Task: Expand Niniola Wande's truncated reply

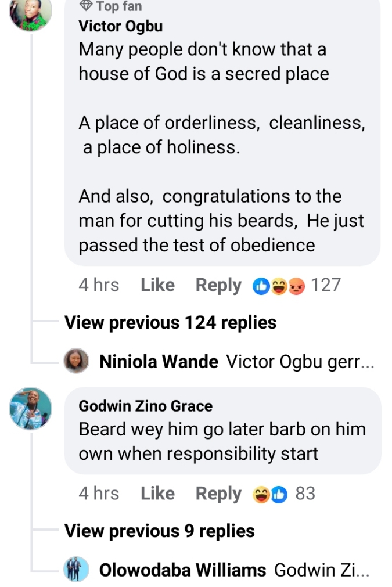Action: pyautogui.click(x=300, y=362)
